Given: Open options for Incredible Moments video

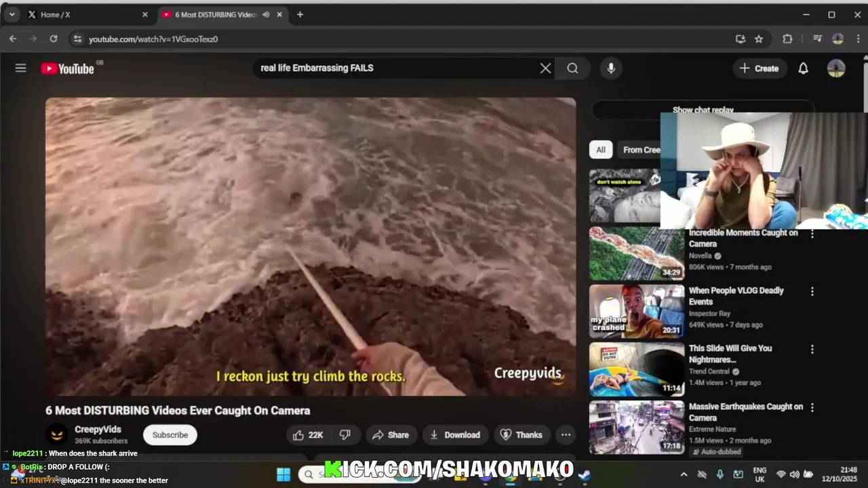Looking at the screenshot, I should coord(812,234).
